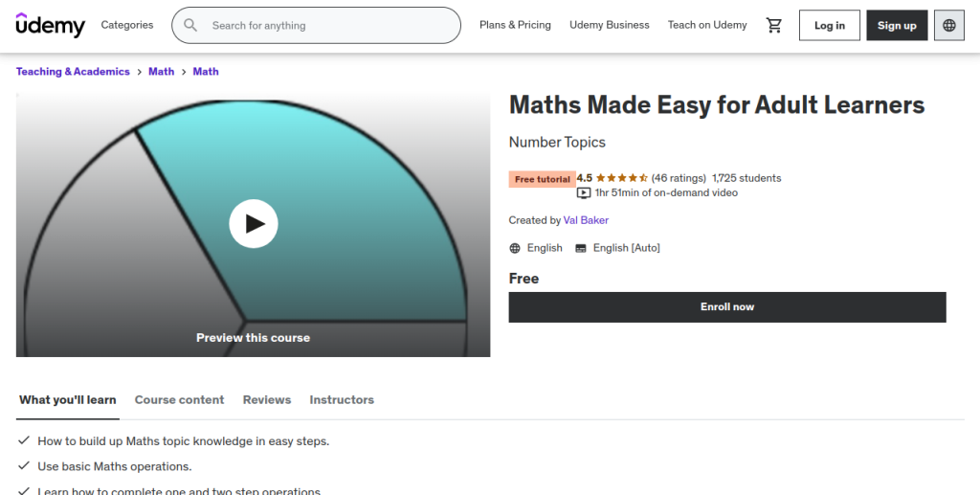
Task: Click the Sign up button
Action: [x=897, y=25]
